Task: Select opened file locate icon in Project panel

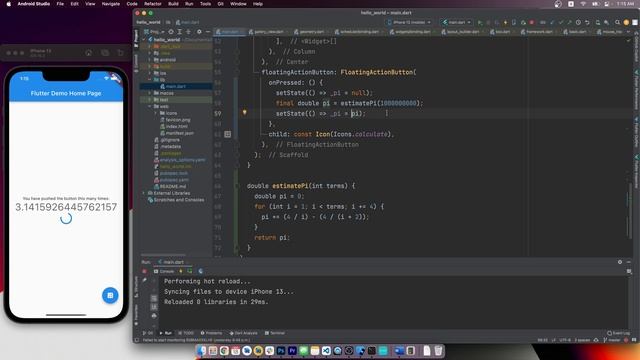Action: 171,31
